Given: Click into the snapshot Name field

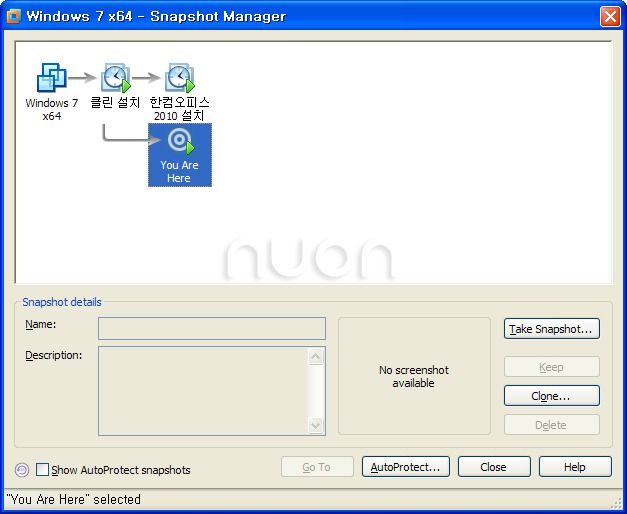Looking at the screenshot, I should 212,328.
